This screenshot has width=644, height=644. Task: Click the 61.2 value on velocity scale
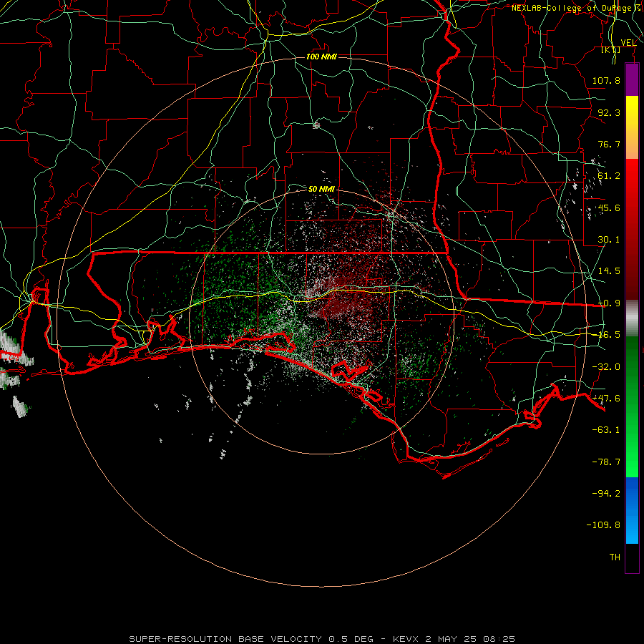pos(609,176)
